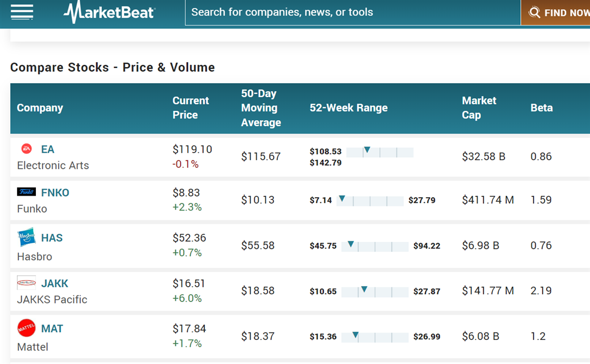Click the Mattel logo icon
590x364 pixels.
click(26, 328)
